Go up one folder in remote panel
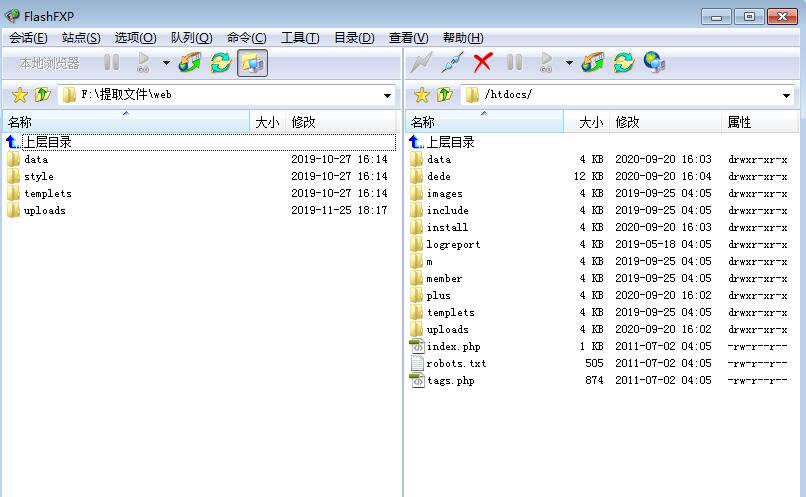This screenshot has width=806, height=497. (x=446, y=95)
